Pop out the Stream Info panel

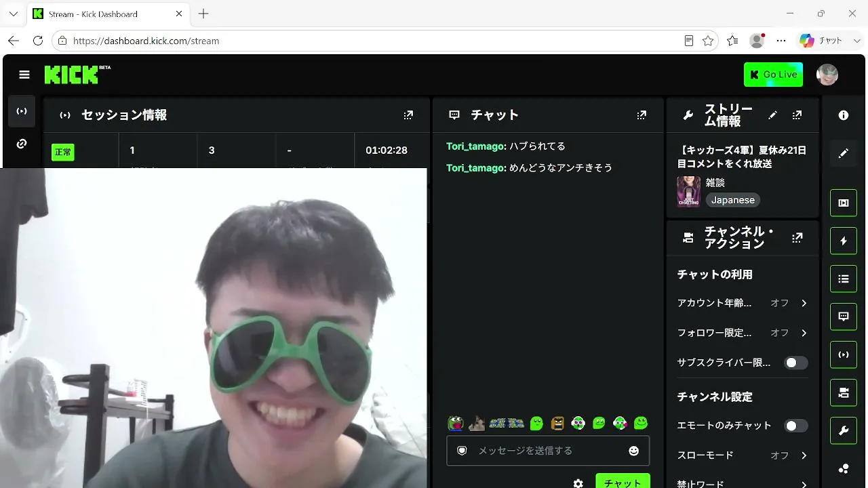[x=797, y=115]
